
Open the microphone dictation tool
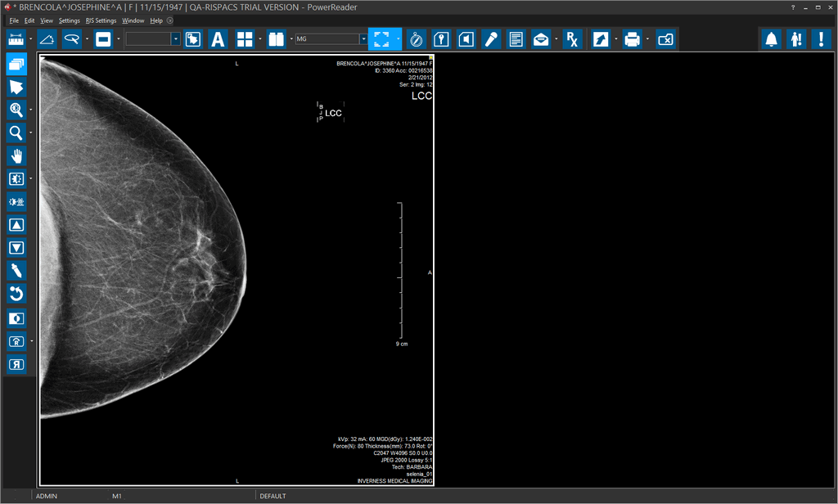click(490, 38)
